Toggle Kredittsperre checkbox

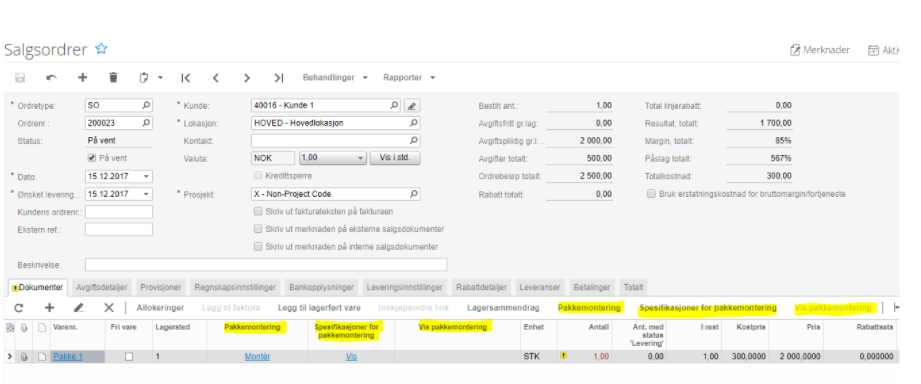tap(258, 176)
